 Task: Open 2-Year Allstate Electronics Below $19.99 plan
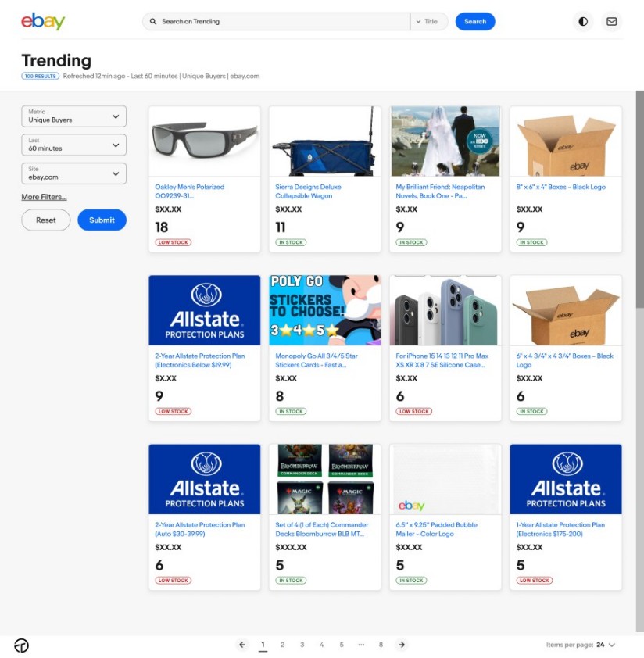tap(200, 360)
